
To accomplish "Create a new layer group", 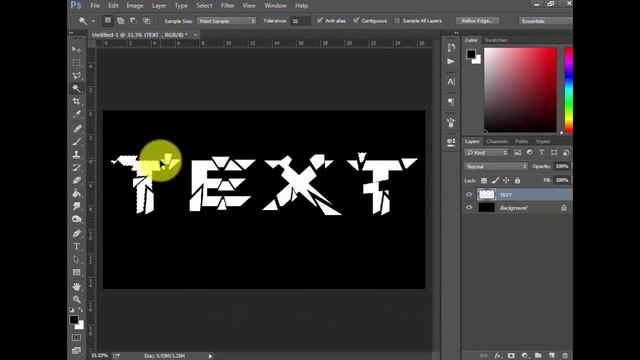I will (538, 356).
